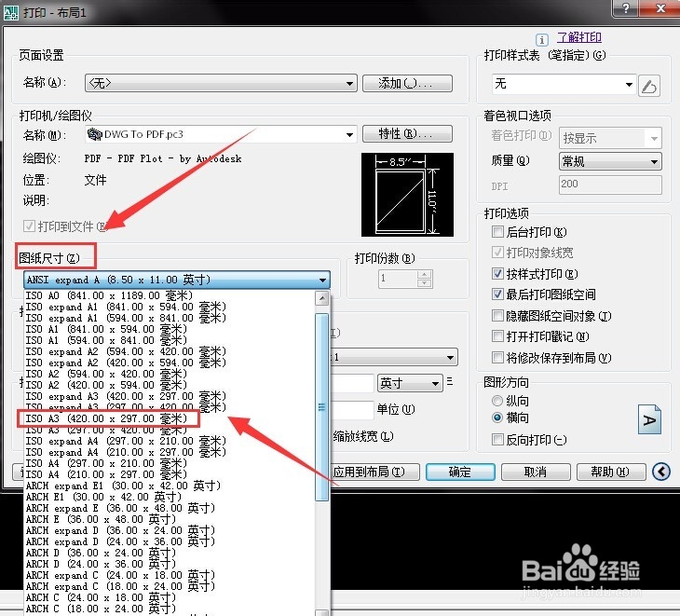Uncheck the 最后打印图纸空间 checkbox
This screenshot has height=616, width=680.
coord(497,294)
